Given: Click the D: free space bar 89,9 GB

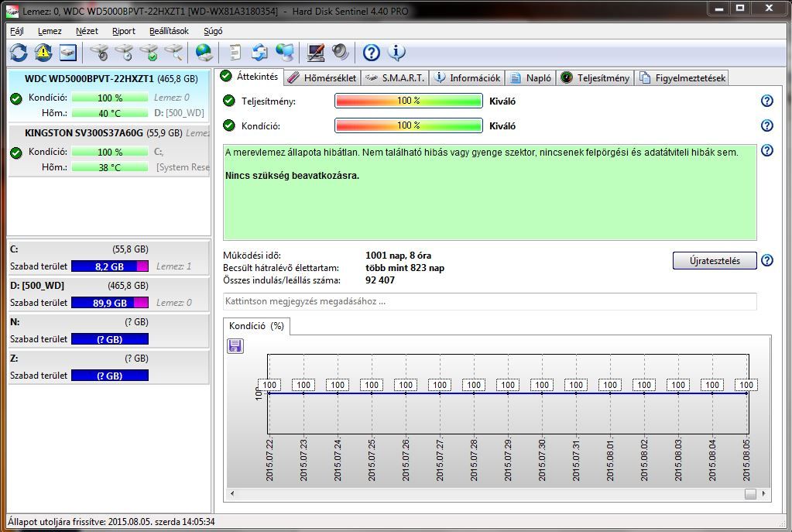Looking at the screenshot, I should point(110,303).
